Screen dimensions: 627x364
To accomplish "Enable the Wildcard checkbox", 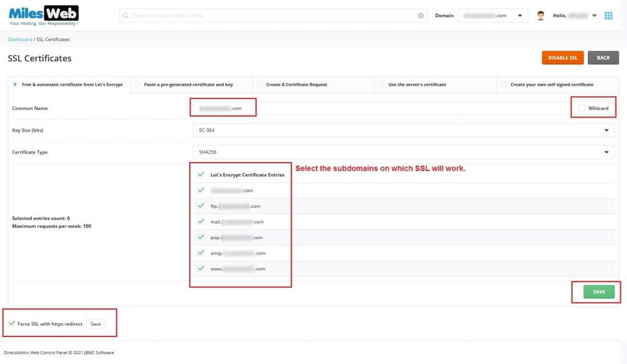I will [581, 108].
